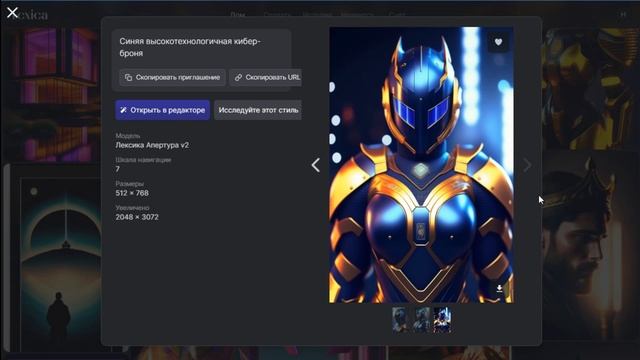Close the image detail overlay with X
Image resolution: width=640 pixels, height=360 pixels.
tap(12, 13)
